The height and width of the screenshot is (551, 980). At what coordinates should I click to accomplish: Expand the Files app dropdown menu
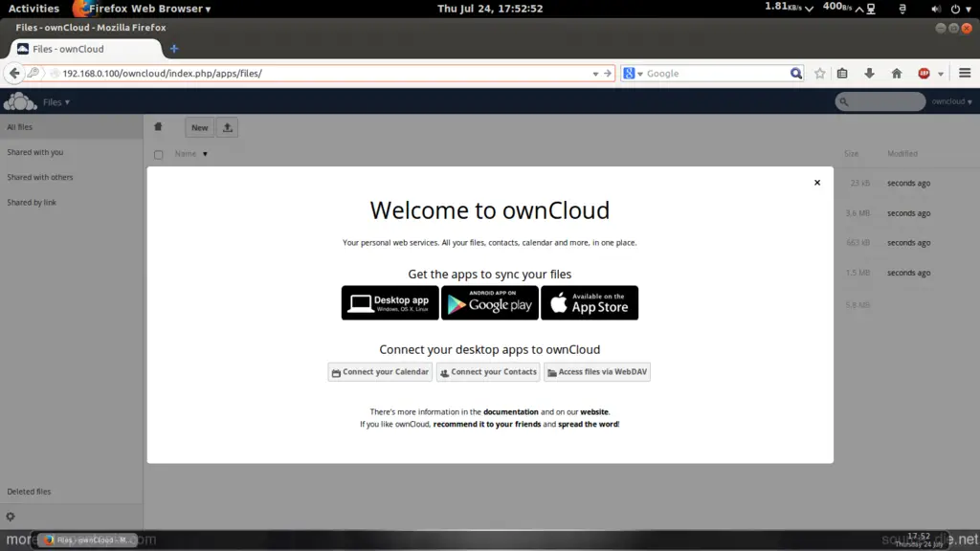tap(56, 102)
